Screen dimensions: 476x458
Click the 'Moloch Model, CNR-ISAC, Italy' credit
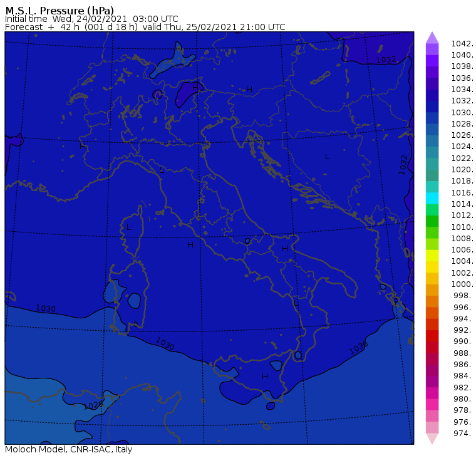(69, 449)
